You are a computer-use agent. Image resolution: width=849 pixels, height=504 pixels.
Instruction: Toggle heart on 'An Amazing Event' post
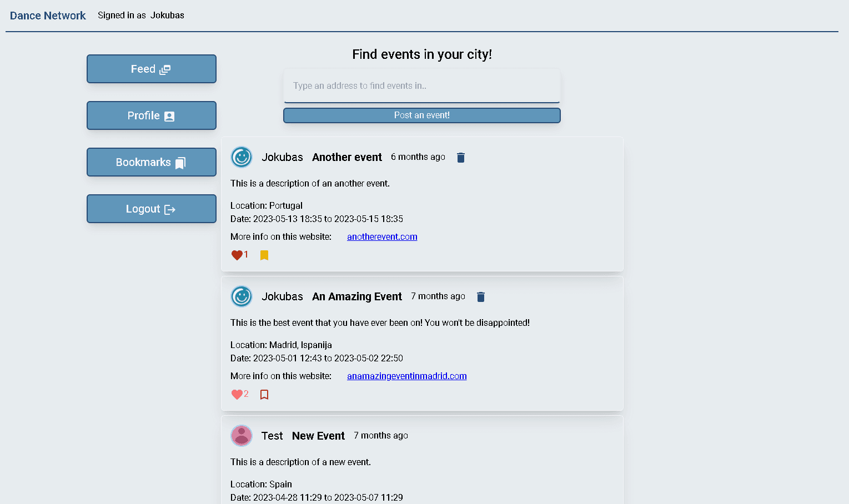[x=237, y=395]
